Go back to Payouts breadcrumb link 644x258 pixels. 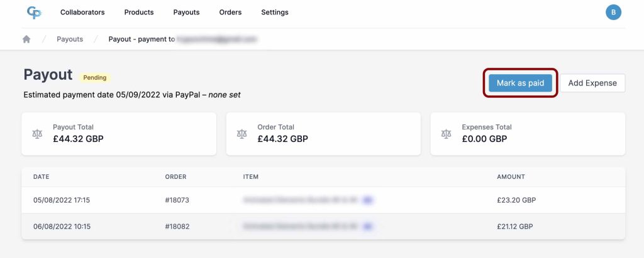tap(70, 39)
